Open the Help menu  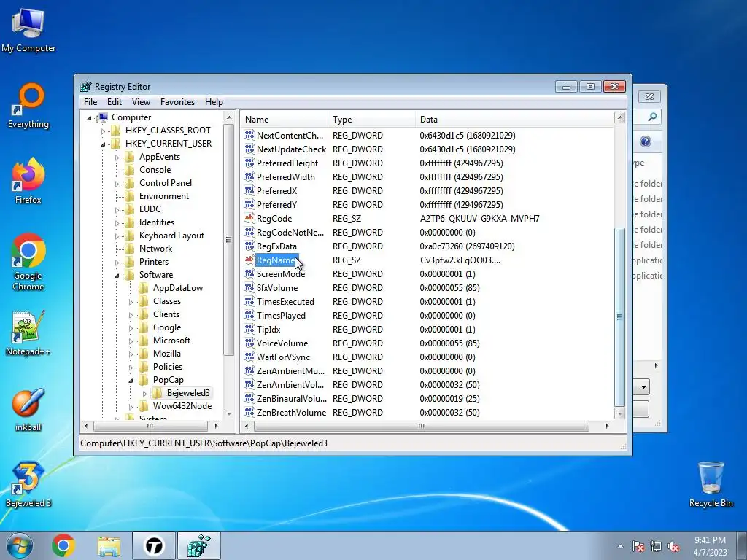214,102
